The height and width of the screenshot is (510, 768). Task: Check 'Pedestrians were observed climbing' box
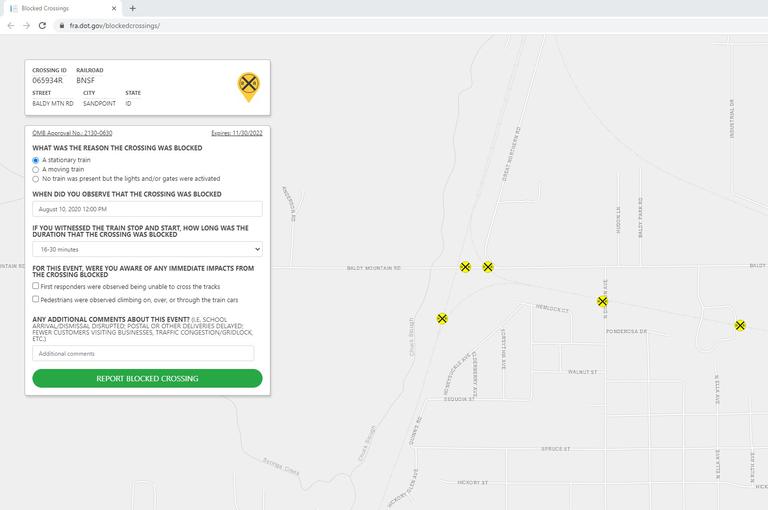(35, 299)
